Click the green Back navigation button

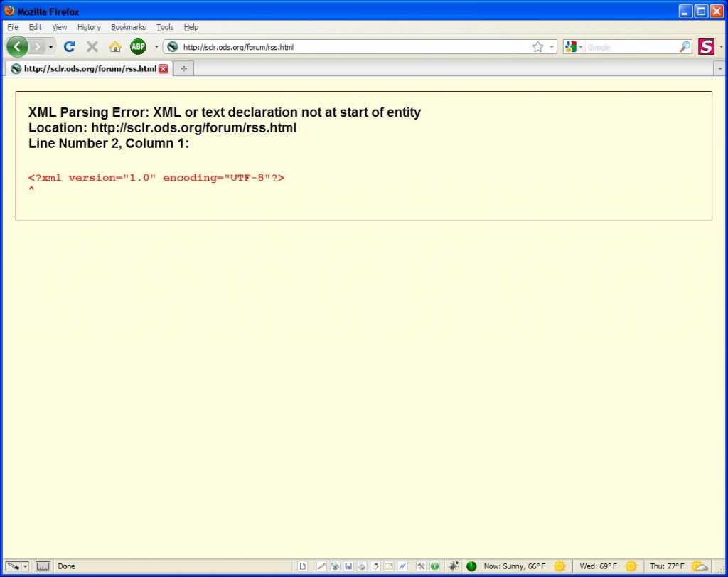point(17,46)
